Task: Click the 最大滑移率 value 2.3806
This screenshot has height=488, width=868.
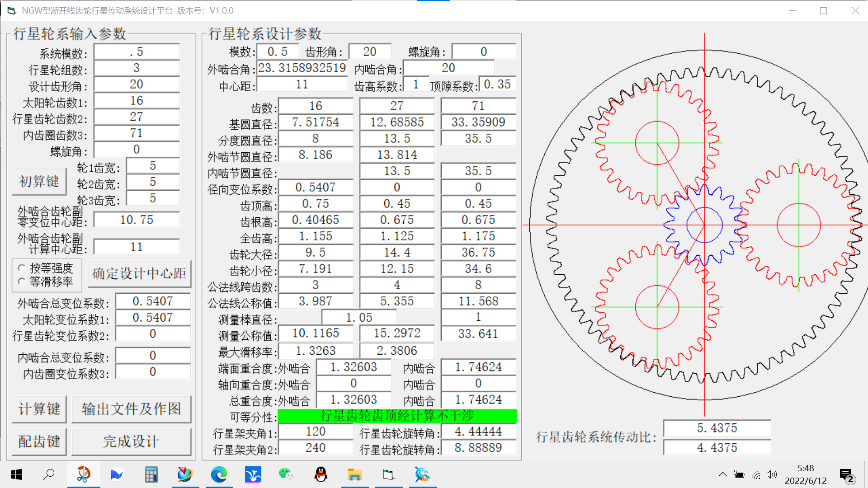Action: coord(397,351)
